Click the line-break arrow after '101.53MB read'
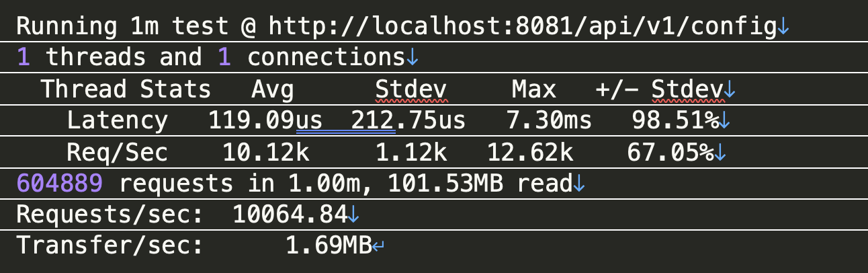This screenshot has height=273, width=868. click(579, 184)
